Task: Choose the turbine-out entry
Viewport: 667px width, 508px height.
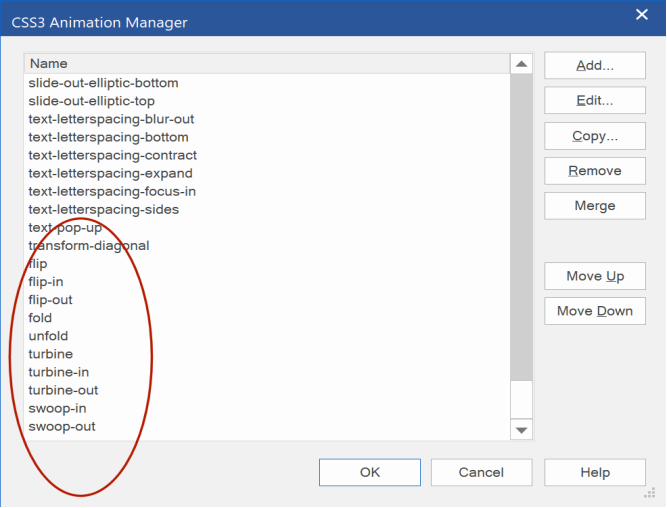Action: [63, 390]
